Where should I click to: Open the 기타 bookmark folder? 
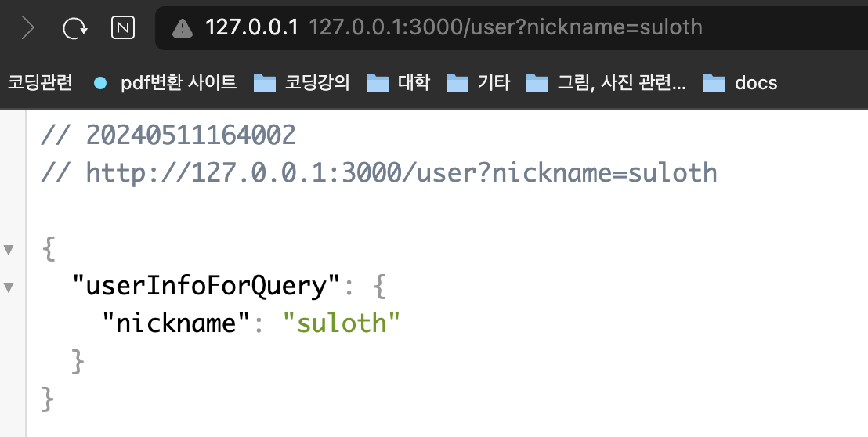pyautogui.click(x=479, y=82)
